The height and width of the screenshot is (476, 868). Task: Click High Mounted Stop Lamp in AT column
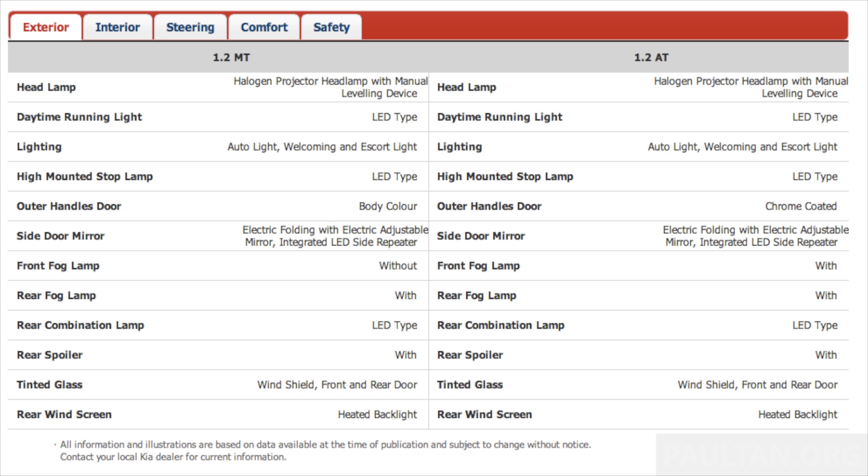(x=505, y=177)
